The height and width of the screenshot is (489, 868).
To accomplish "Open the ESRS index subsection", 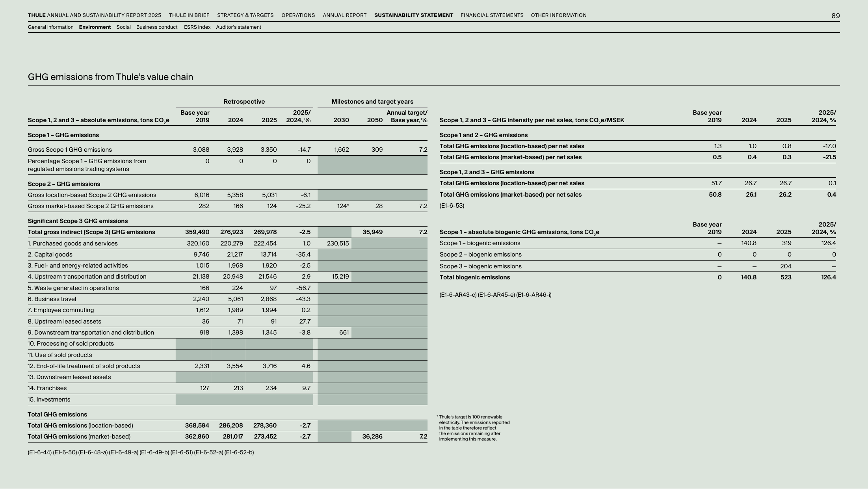I will [x=197, y=27].
